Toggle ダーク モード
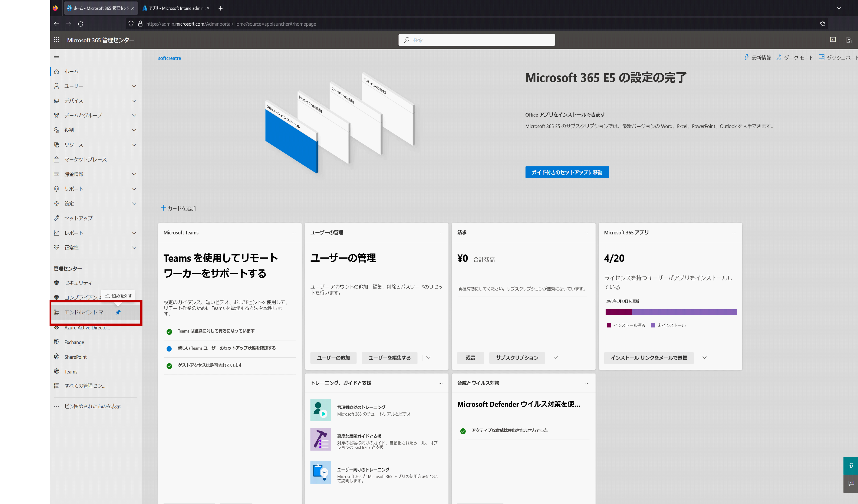The image size is (858, 504). point(795,58)
